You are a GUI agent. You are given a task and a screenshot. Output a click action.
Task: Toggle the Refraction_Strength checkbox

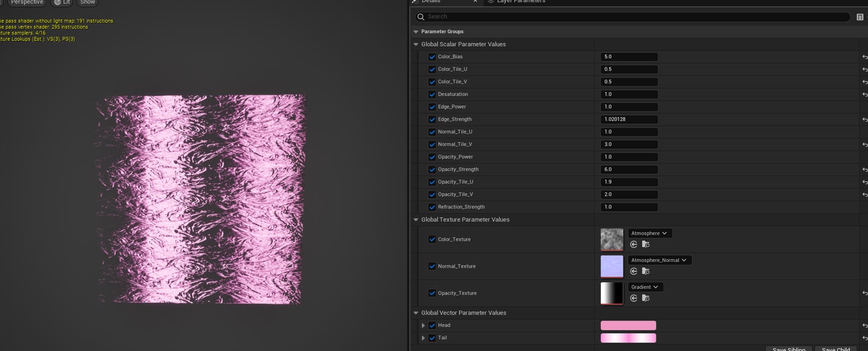pyautogui.click(x=432, y=207)
